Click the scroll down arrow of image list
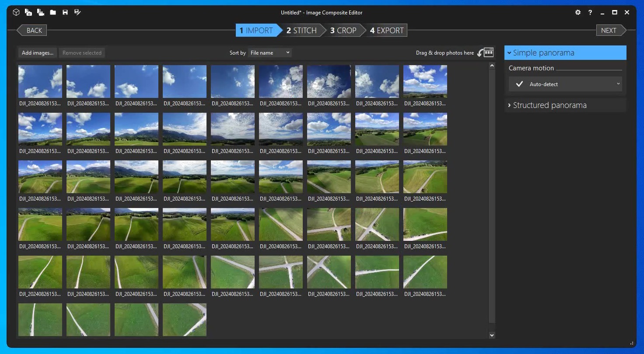Viewport: 644px width, 354px height. click(492, 335)
